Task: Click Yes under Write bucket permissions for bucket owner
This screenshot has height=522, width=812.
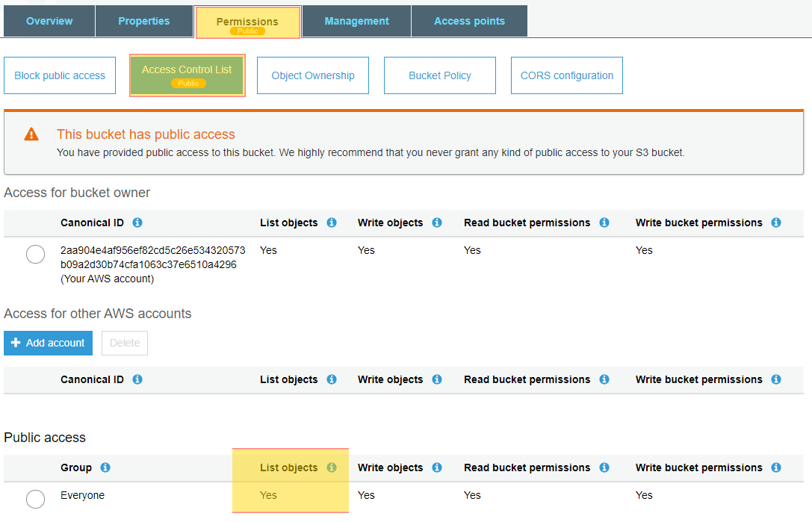Action: tap(644, 251)
